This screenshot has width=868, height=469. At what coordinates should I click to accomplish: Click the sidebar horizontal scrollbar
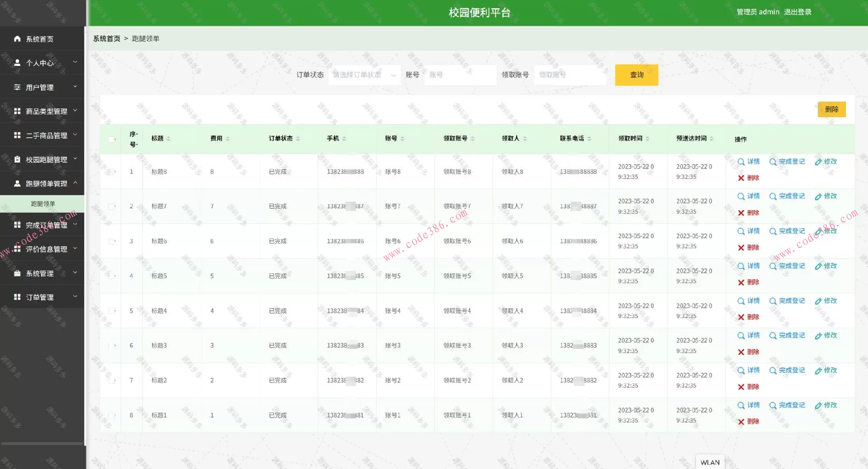(42, 444)
